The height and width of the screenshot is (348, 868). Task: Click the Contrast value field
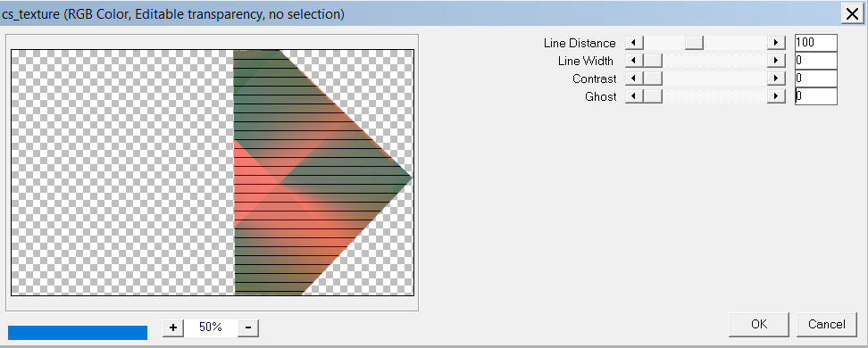pyautogui.click(x=815, y=79)
